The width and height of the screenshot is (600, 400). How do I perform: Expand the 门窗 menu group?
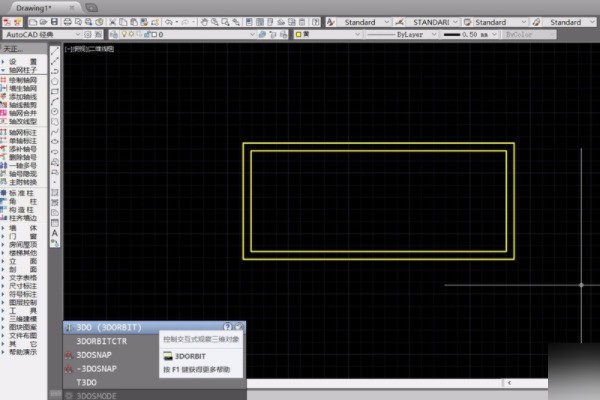(23, 237)
